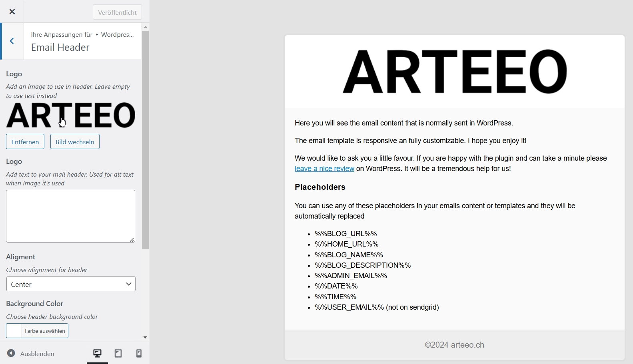Click the Farbe auswählen color button

point(45,331)
